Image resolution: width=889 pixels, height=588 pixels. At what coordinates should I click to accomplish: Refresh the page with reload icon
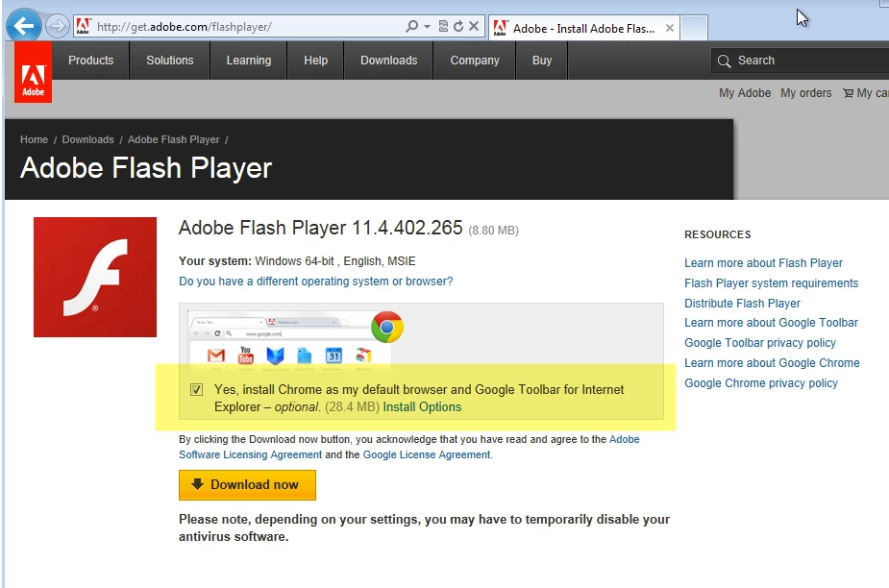(x=458, y=26)
